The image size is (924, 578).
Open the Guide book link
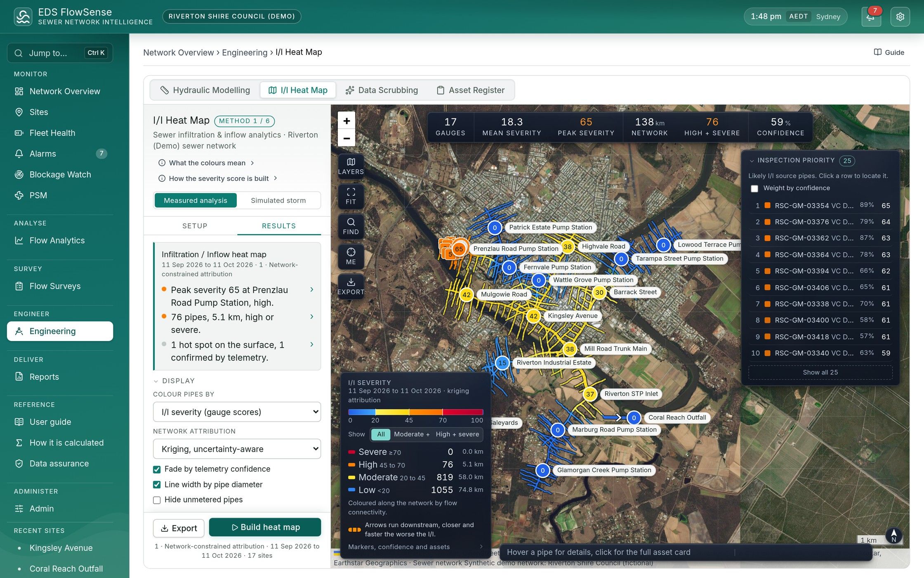click(x=889, y=52)
